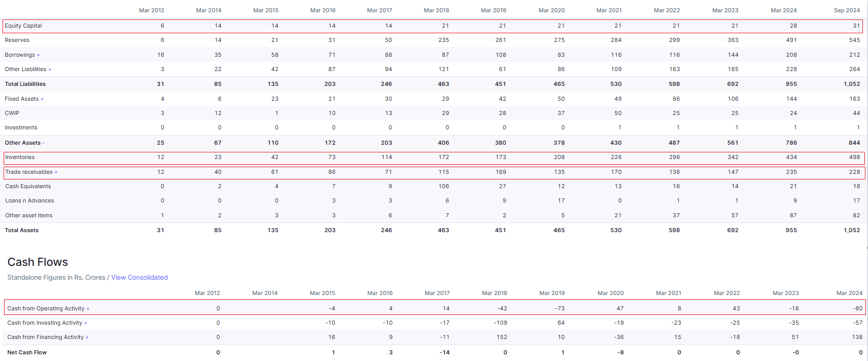Expand Cash from Financing Activity
The image size is (868, 361).
[87, 337]
